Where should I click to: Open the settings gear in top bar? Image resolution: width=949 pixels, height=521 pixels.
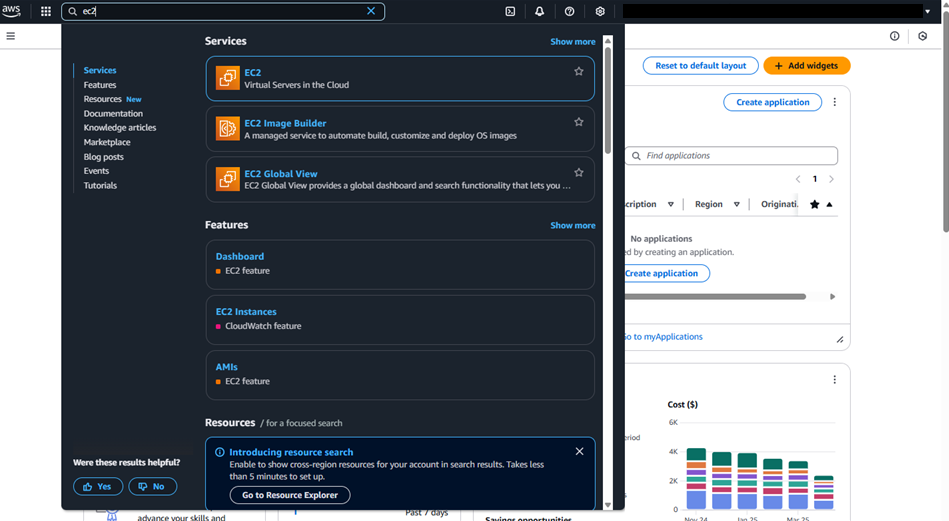point(600,12)
